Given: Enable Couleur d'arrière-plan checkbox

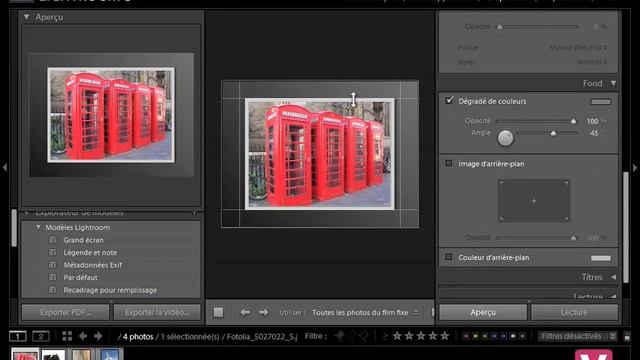Looking at the screenshot, I should click(x=449, y=257).
